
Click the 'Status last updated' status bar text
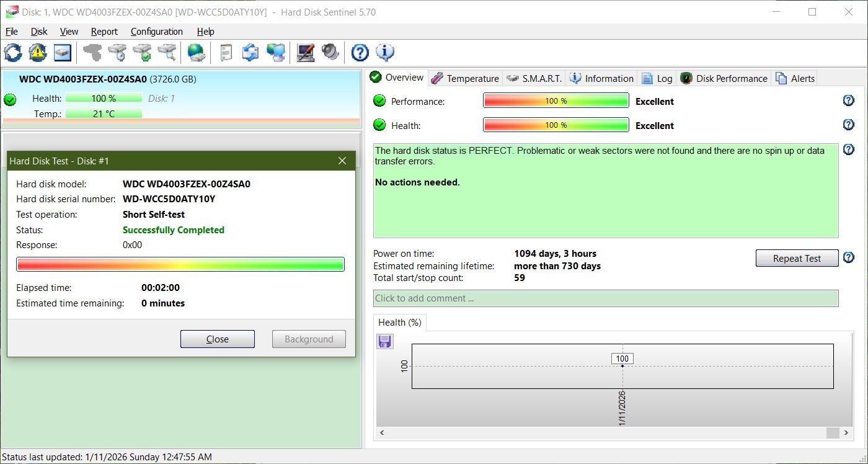[107, 457]
